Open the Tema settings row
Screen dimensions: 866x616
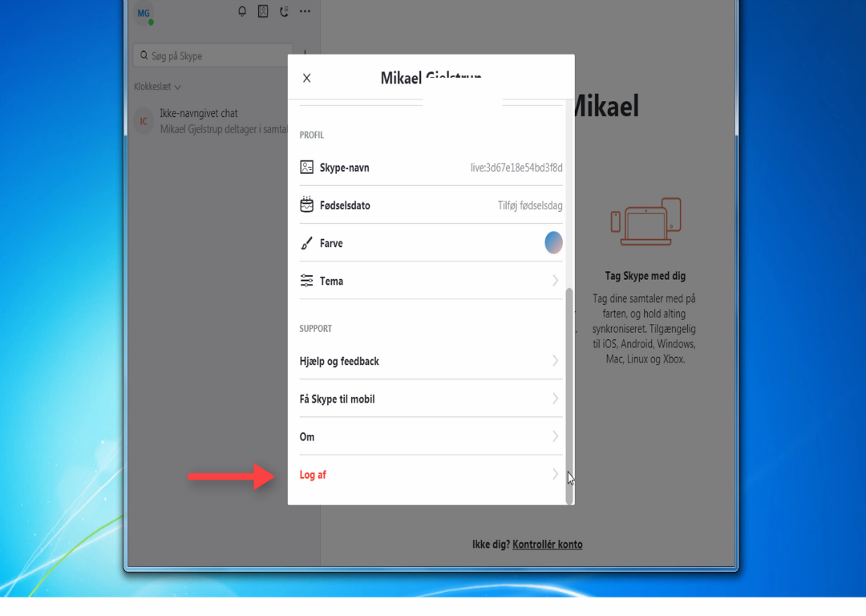pyautogui.click(x=431, y=281)
